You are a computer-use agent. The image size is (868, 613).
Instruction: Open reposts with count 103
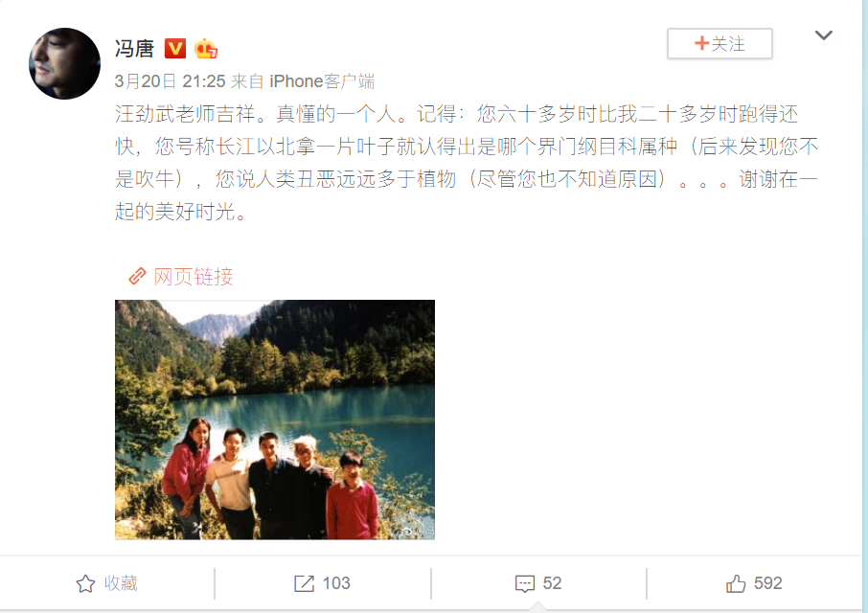point(322,583)
